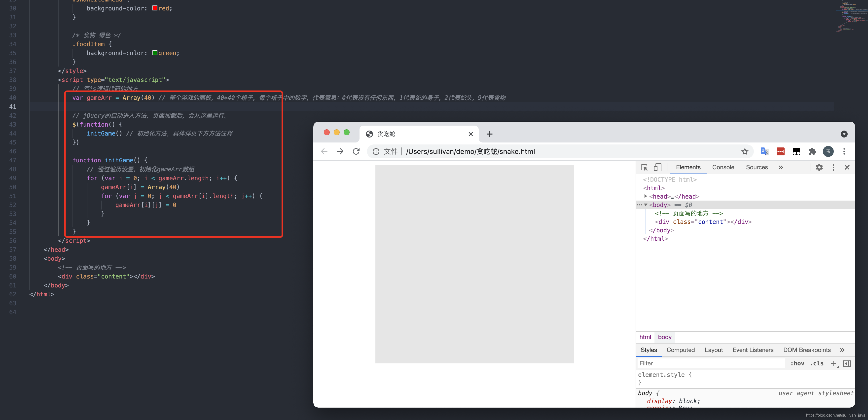Click the browser forward arrow
868x420 pixels.
[340, 152]
